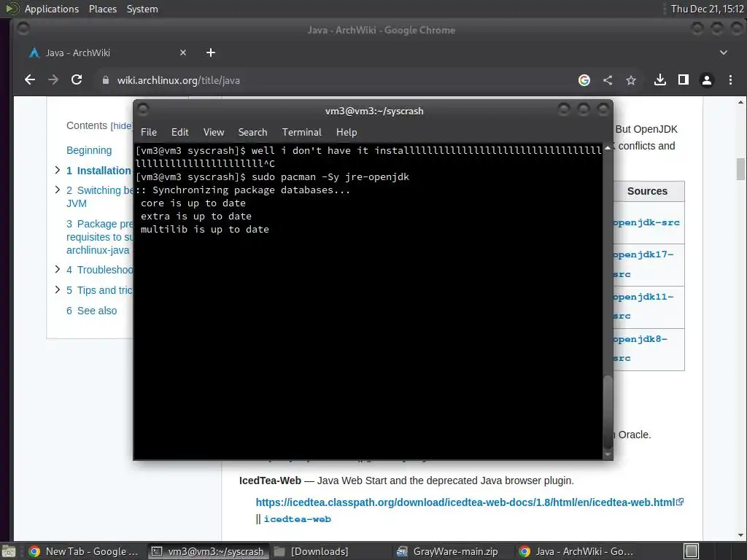
Task: Open the Terminal menu in the terminal window
Action: point(301,132)
